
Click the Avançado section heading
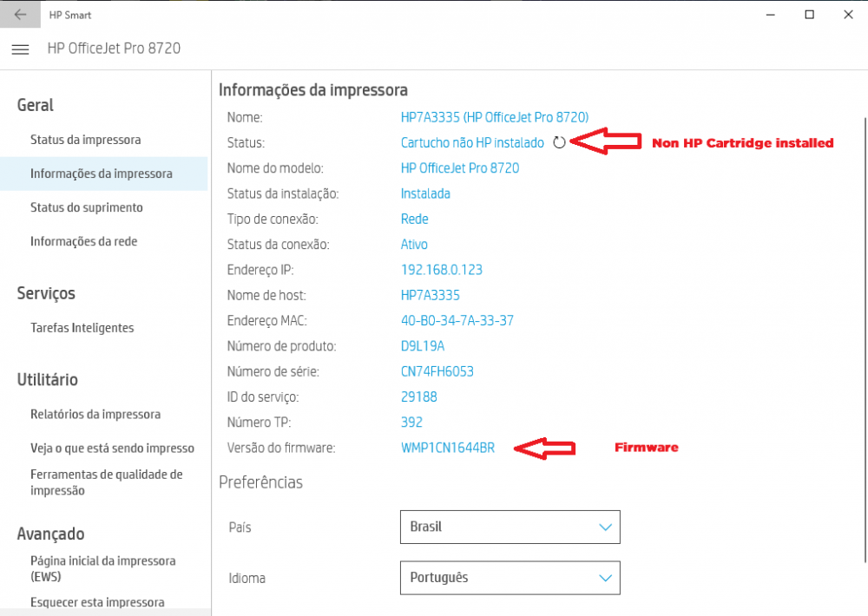pos(50,534)
